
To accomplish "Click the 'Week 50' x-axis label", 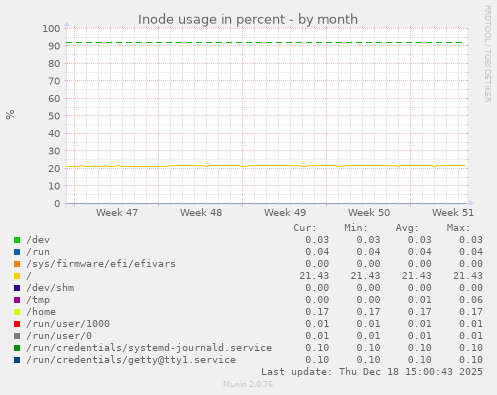I will pyautogui.click(x=369, y=213).
